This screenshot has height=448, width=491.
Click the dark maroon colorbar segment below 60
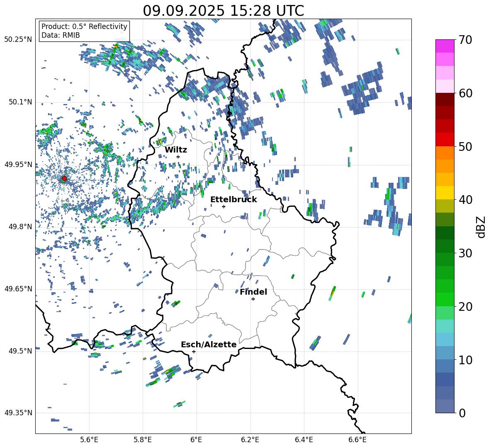point(445,100)
